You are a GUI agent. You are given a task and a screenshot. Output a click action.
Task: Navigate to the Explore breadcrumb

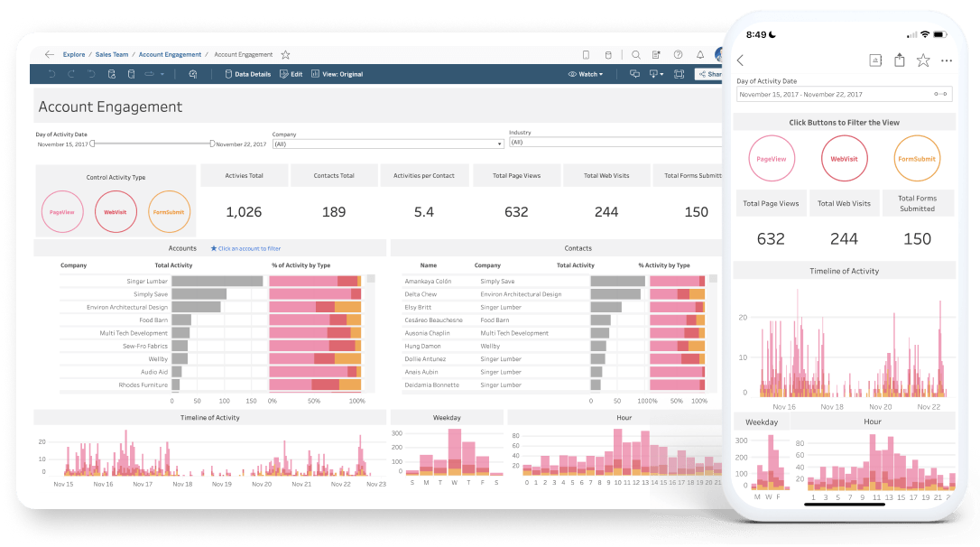[74, 55]
